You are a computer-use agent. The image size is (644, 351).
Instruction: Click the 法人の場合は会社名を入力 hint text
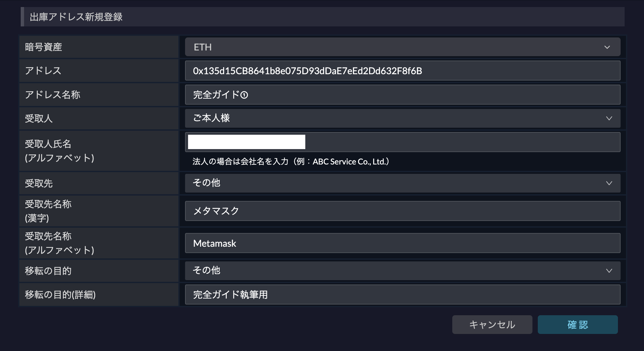[x=291, y=162]
